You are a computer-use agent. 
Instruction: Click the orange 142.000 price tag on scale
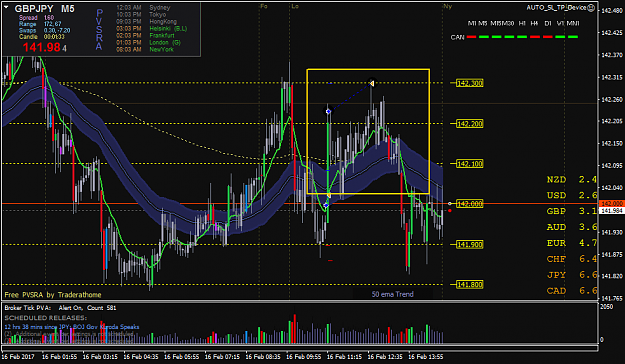point(612,204)
